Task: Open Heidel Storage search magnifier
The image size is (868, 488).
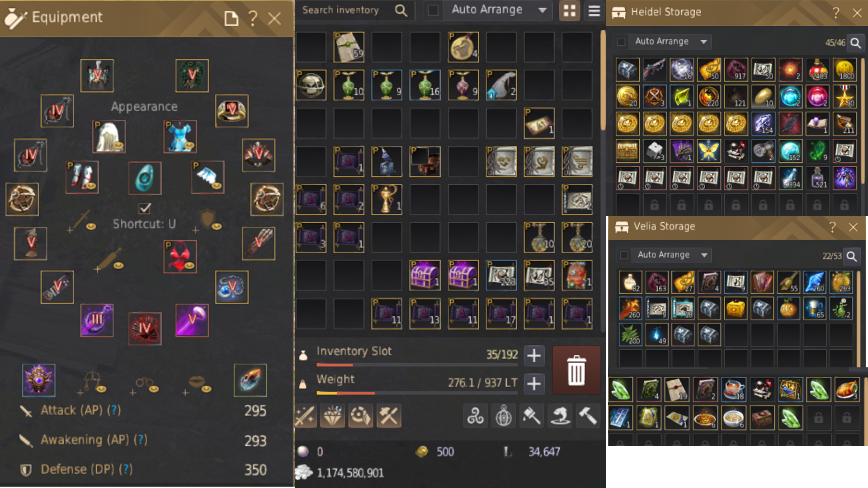Action: pyautogui.click(x=855, y=42)
